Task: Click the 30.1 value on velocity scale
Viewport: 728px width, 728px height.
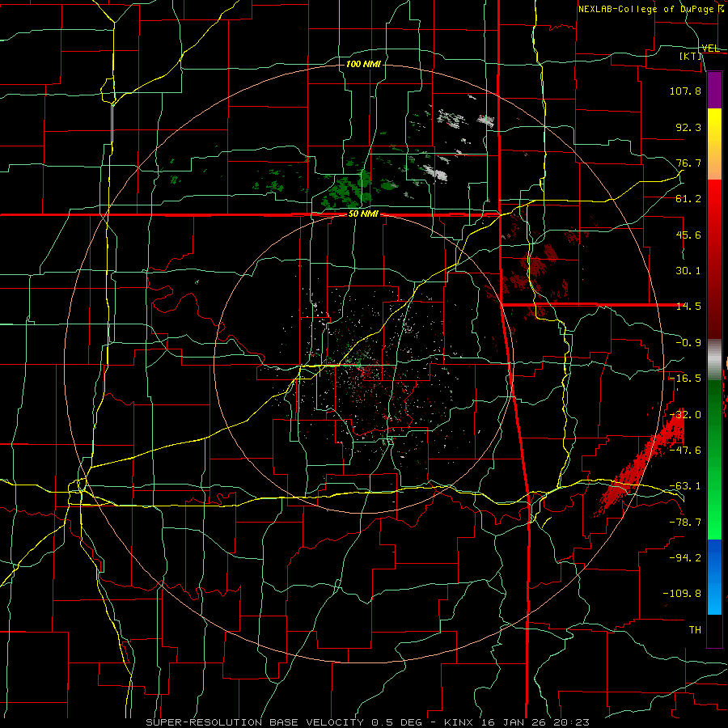Action: coord(688,271)
